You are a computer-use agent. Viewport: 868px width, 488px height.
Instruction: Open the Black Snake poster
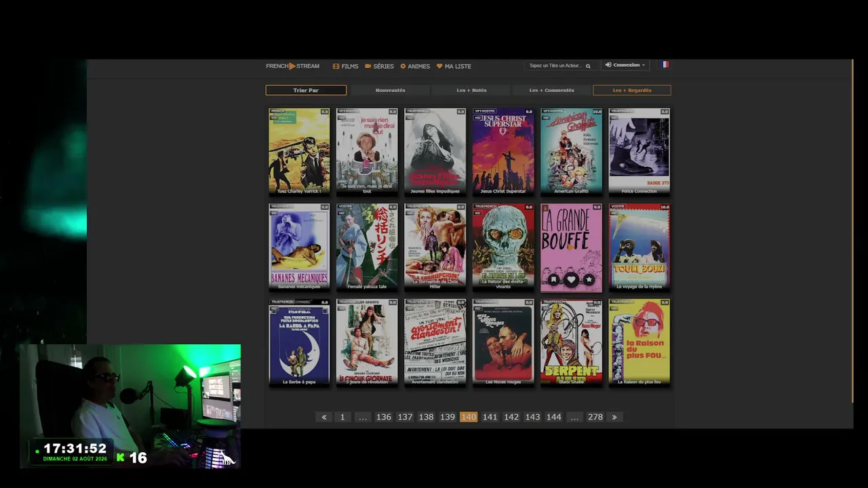[x=571, y=342]
